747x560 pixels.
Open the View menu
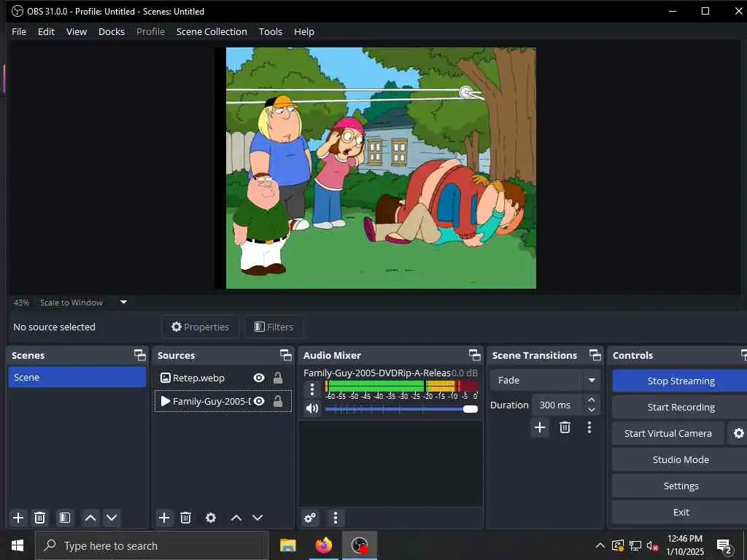point(76,31)
